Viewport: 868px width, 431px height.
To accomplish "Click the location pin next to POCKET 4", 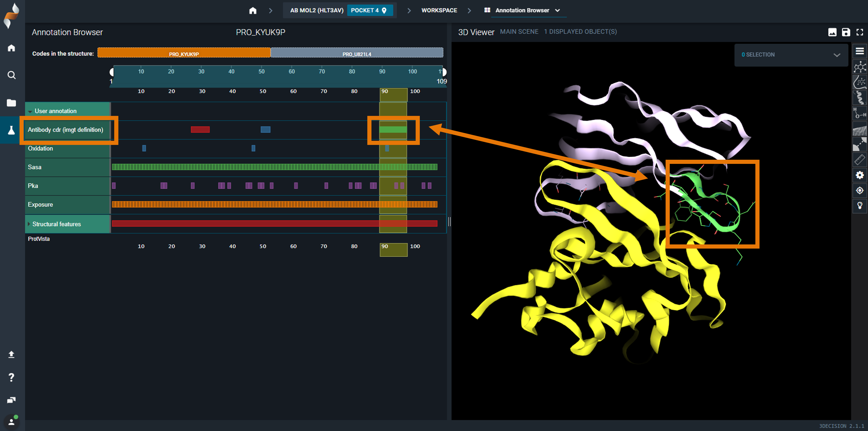I will pos(384,10).
